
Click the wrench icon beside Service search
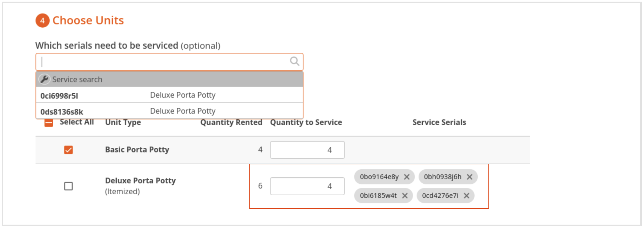(x=45, y=79)
